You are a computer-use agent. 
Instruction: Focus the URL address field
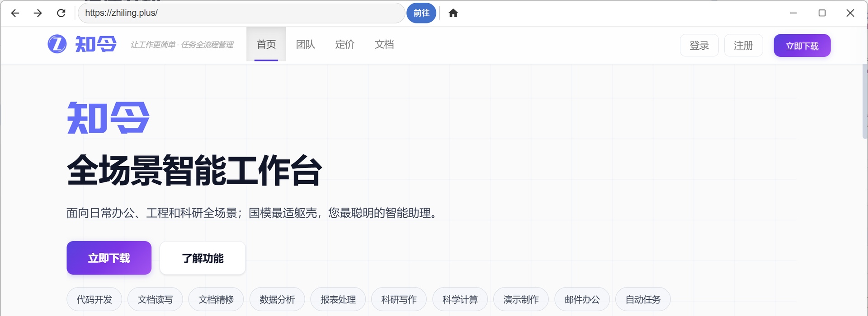[x=241, y=13]
